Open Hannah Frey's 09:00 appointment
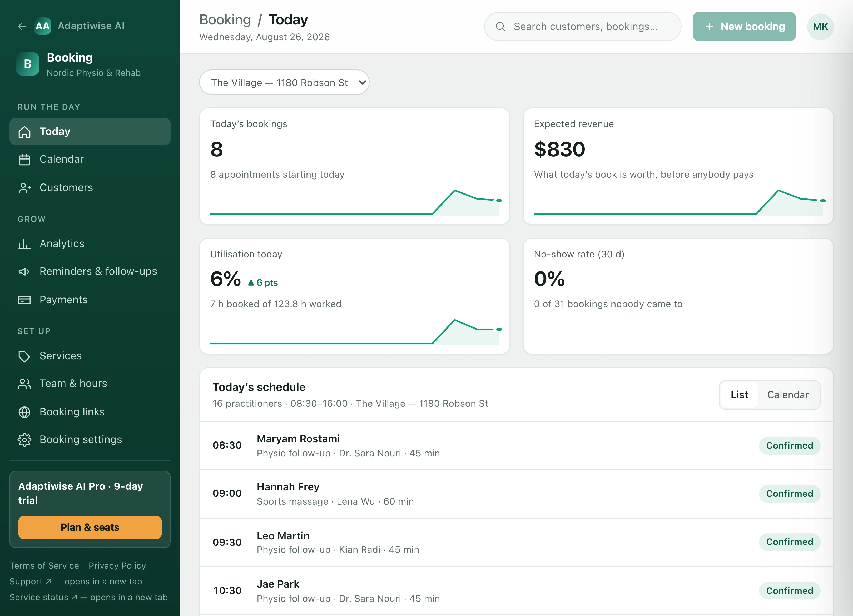Image resolution: width=853 pixels, height=616 pixels. [516, 494]
